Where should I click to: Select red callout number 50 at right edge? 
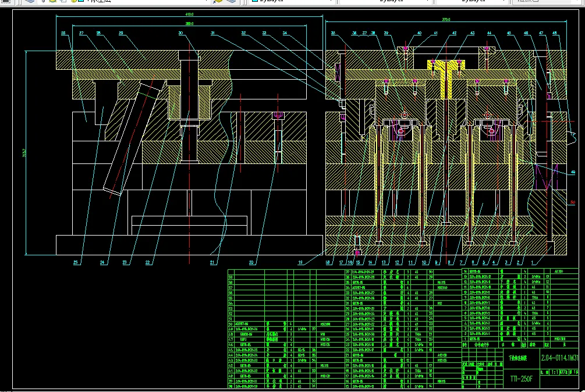click(573, 202)
